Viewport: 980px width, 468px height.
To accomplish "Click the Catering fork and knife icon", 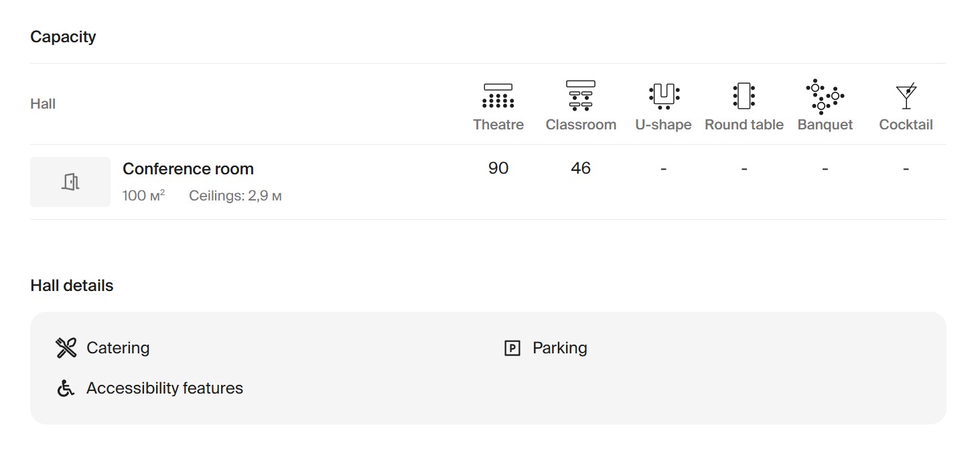I will 66,348.
